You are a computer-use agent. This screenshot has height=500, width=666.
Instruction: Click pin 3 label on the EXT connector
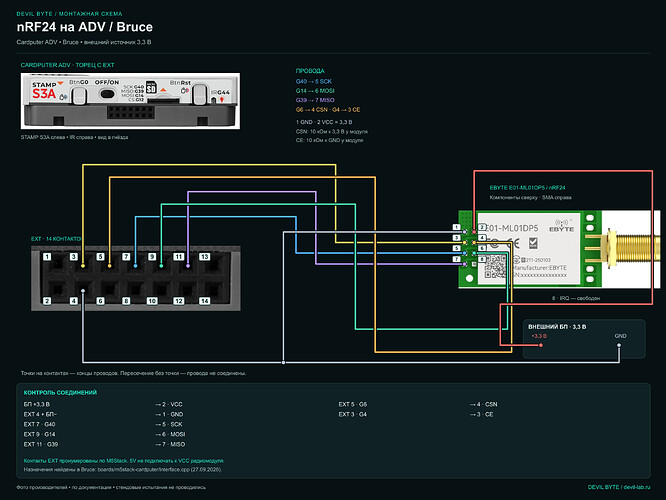point(73,257)
